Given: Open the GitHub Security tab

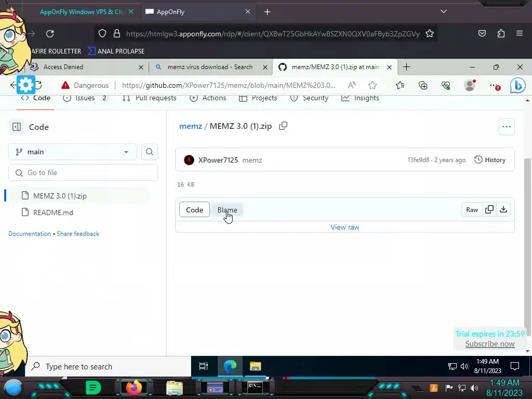Looking at the screenshot, I should [x=309, y=98].
